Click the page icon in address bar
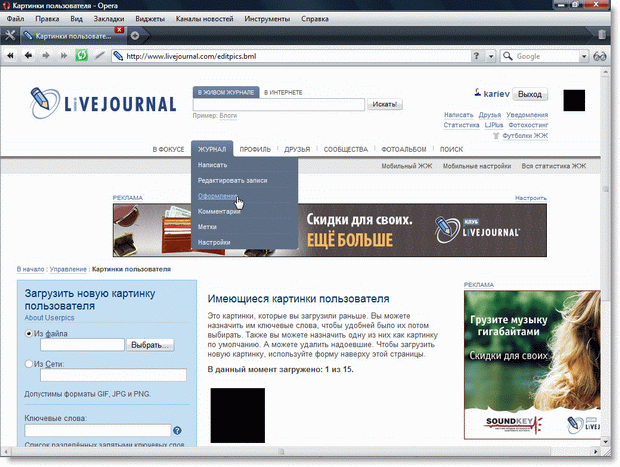 point(118,56)
